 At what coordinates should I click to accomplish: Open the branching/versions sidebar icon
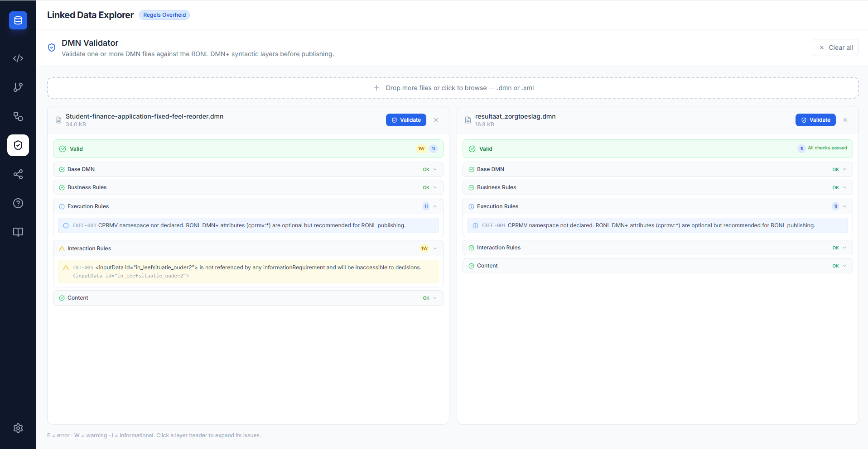point(18,87)
